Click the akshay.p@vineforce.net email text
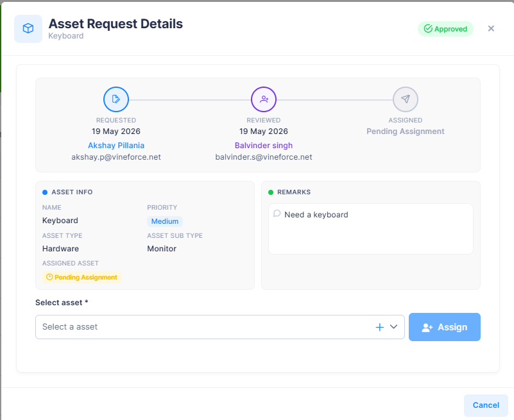514x420 pixels. click(x=116, y=157)
